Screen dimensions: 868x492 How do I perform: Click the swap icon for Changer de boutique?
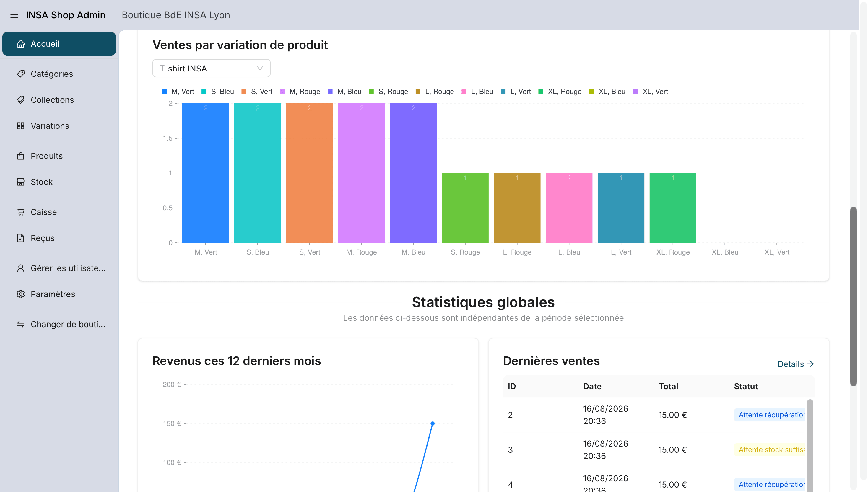tap(21, 324)
